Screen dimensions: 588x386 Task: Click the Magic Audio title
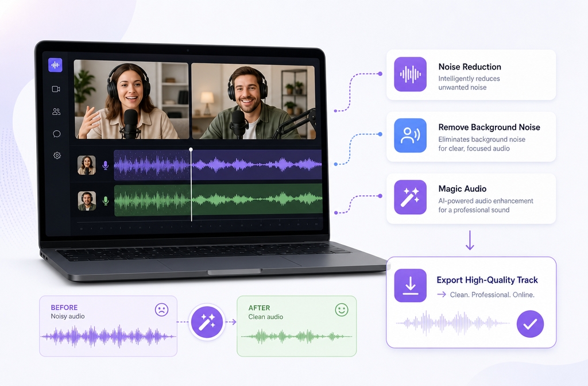click(x=462, y=188)
